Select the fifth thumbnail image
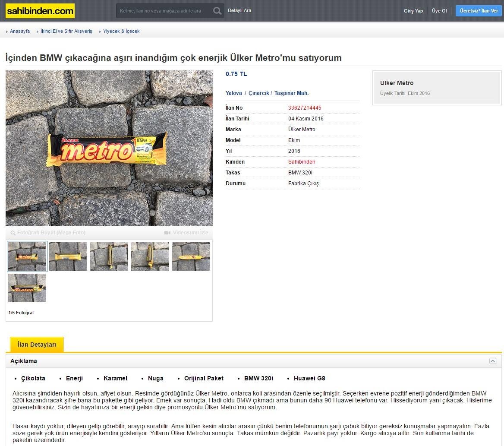Screen dimensions: 504x446 click(x=191, y=256)
